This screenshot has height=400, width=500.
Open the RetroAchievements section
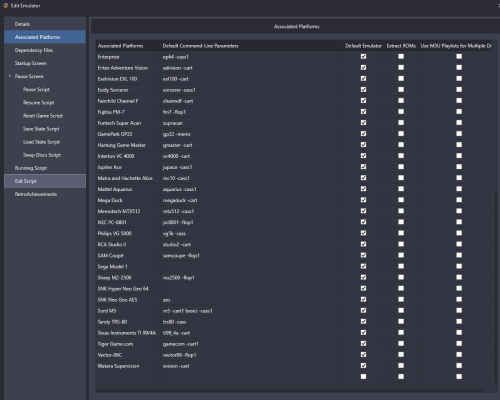click(45, 194)
